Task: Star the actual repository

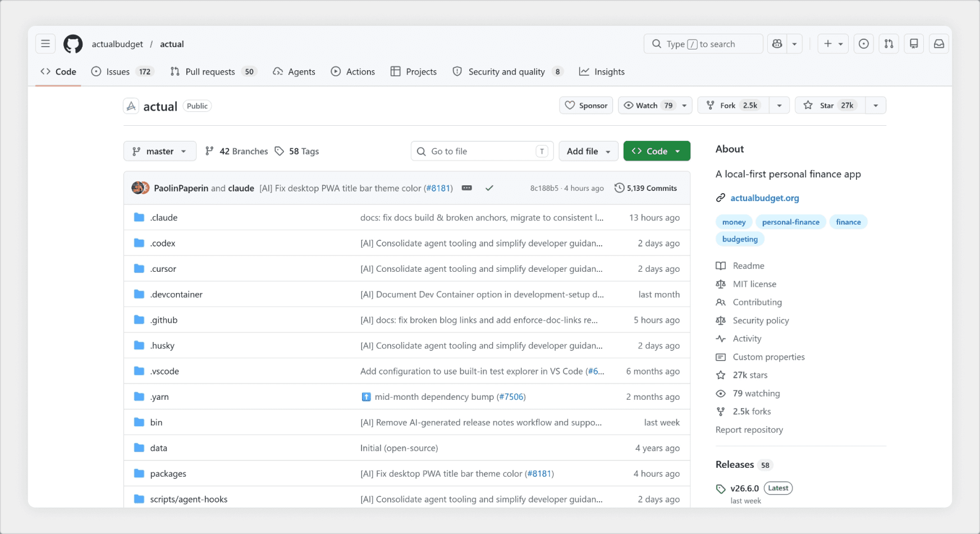Action: tap(830, 106)
